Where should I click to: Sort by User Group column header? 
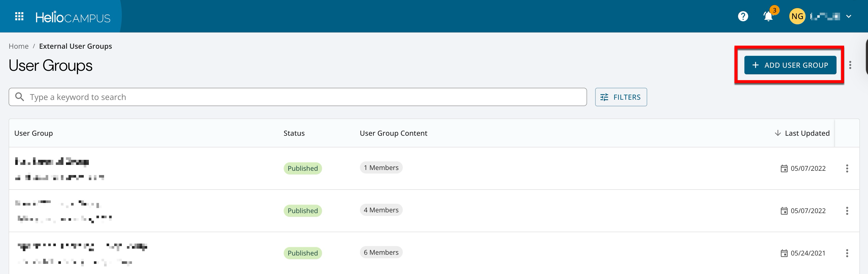33,133
